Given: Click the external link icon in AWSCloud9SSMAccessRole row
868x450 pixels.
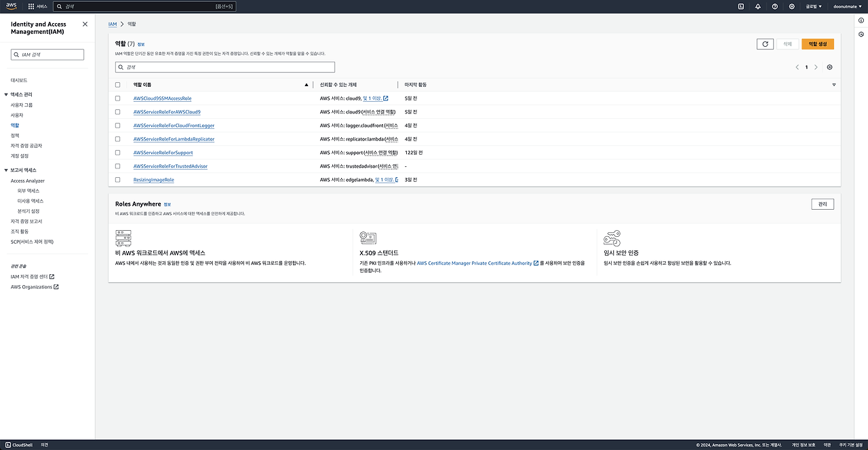Looking at the screenshot, I should 386,98.
